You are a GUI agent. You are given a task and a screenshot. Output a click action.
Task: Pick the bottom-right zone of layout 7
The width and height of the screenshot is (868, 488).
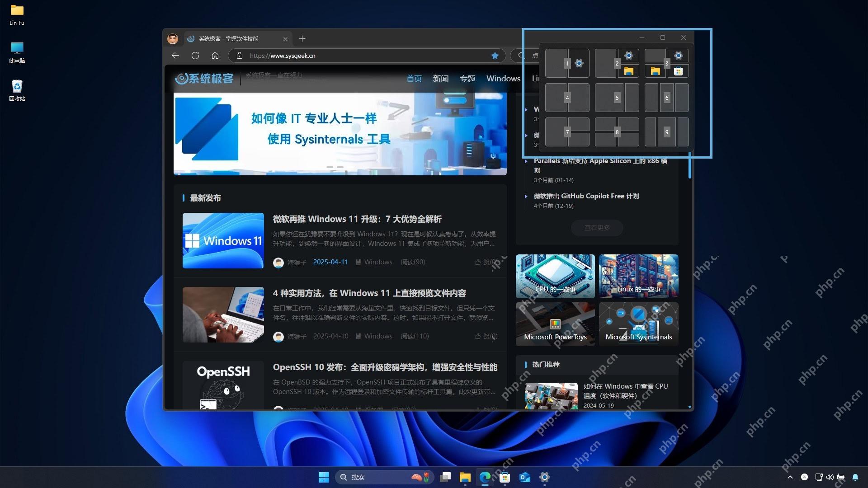[579, 139]
